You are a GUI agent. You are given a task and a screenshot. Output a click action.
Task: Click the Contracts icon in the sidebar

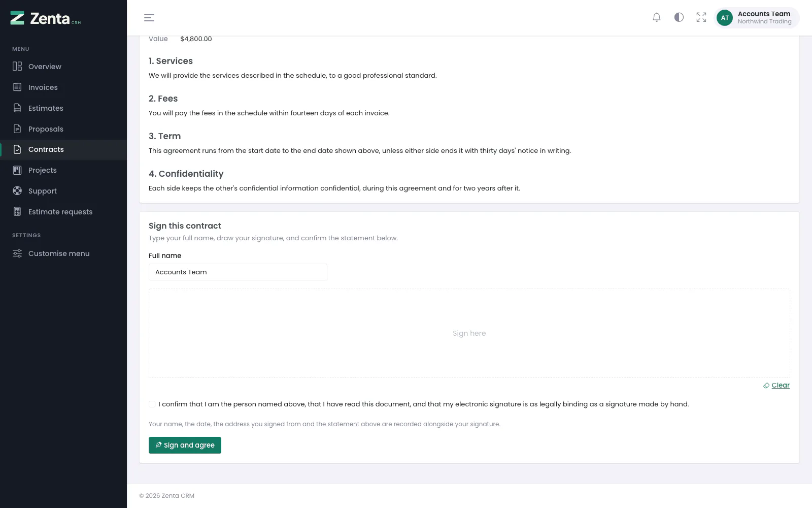coord(17,149)
